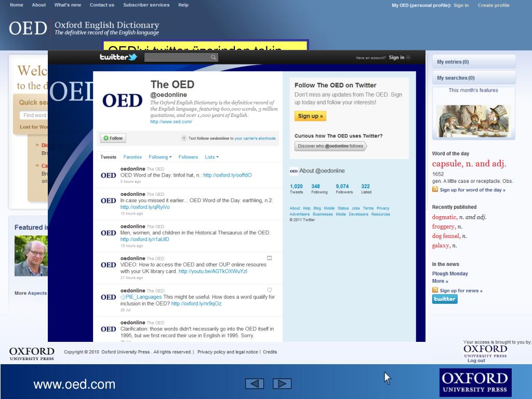Open dogmatic, n. and adj. entry
Image resolution: width=532 pixels, height=399 pixels.
(x=459, y=217)
